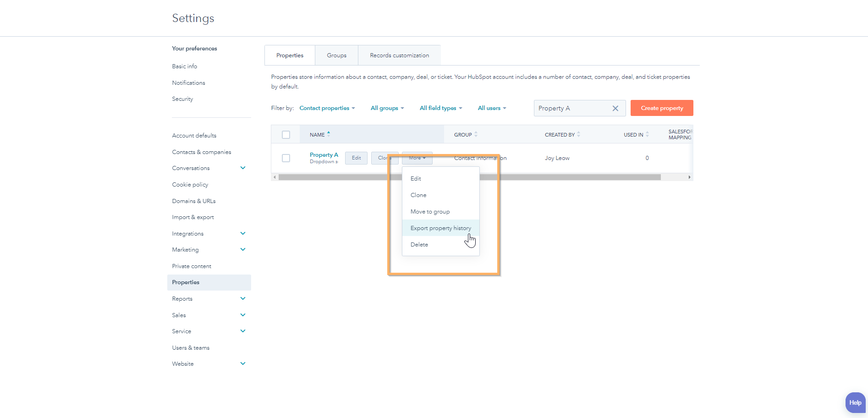Select Export property history from the menu
The image size is (868, 418).
(440, 228)
